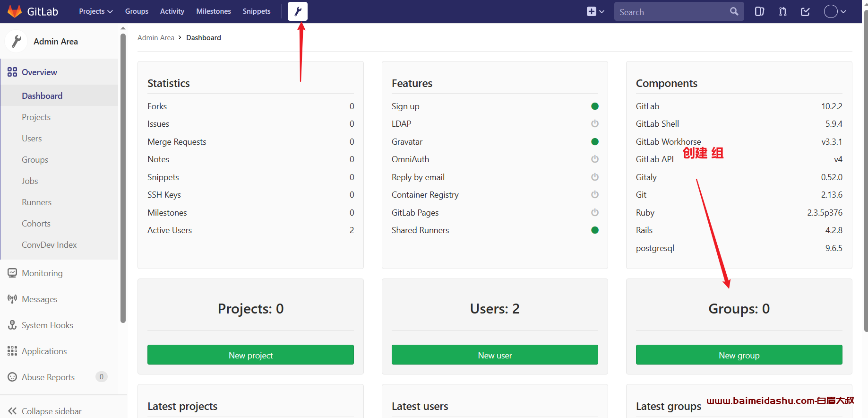Click the Collapse sidebar label

tap(52, 411)
